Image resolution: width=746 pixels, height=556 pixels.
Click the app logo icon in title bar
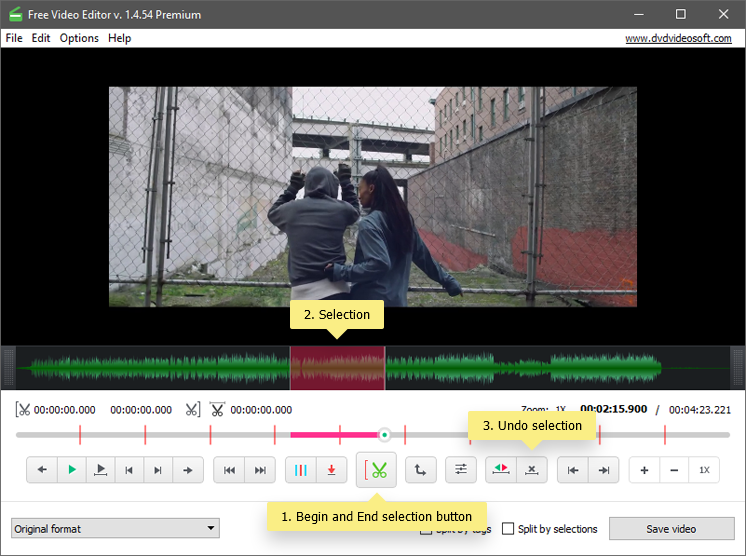point(15,14)
